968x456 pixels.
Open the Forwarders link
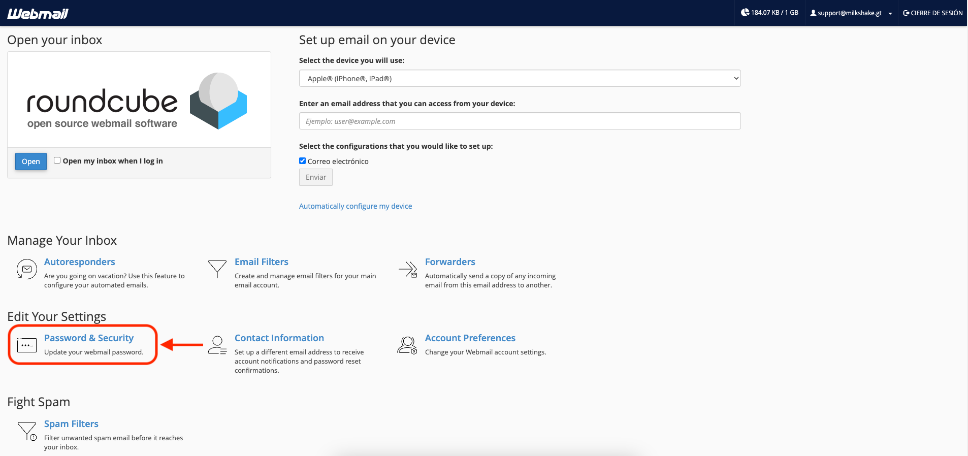pyautogui.click(x=450, y=262)
